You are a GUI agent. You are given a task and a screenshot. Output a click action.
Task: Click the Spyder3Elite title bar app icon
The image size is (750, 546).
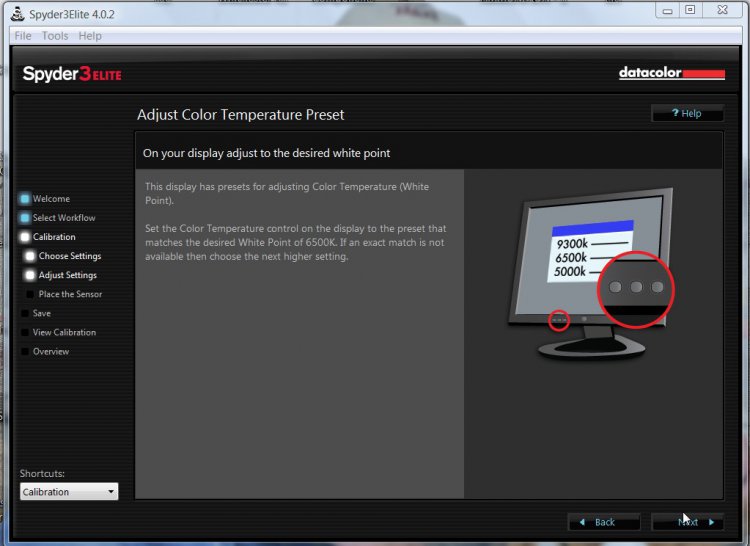pyautogui.click(x=18, y=14)
